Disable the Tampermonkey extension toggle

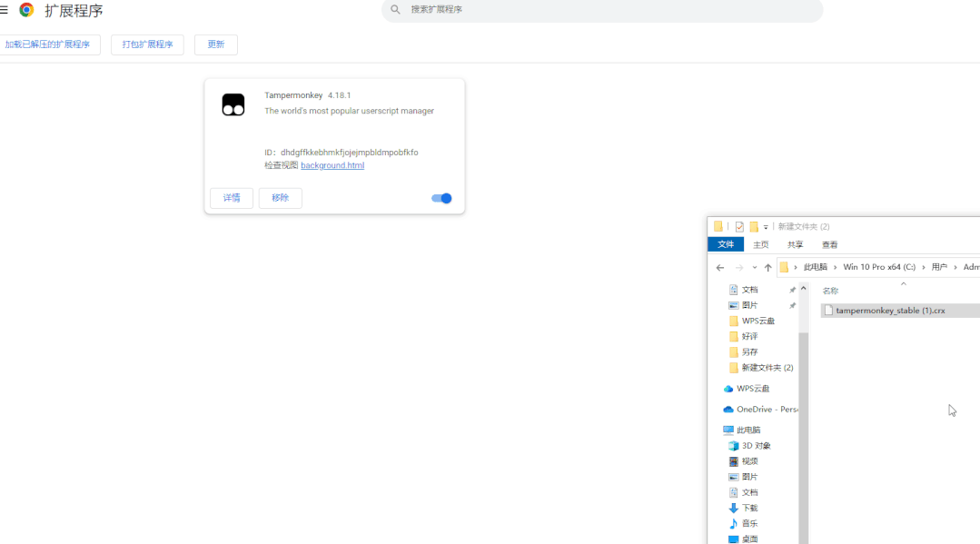tap(441, 198)
